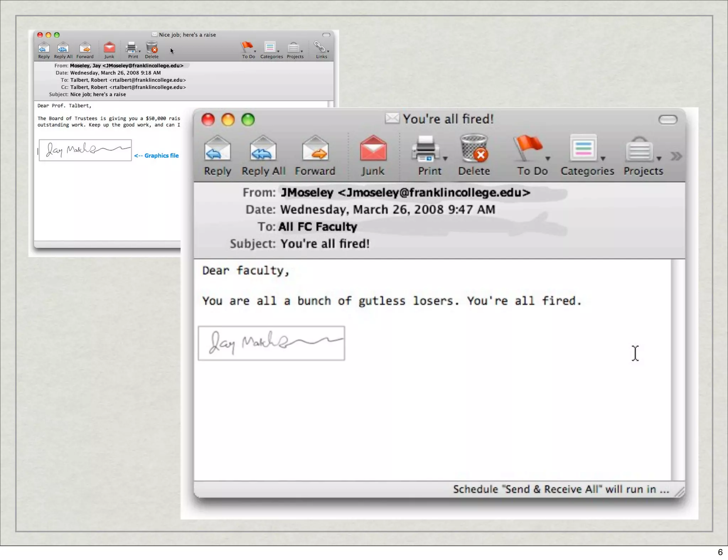Screen dimensions: 728x560
Task: Open Projects dropdown arrow in front window
Action: [659, 158]
